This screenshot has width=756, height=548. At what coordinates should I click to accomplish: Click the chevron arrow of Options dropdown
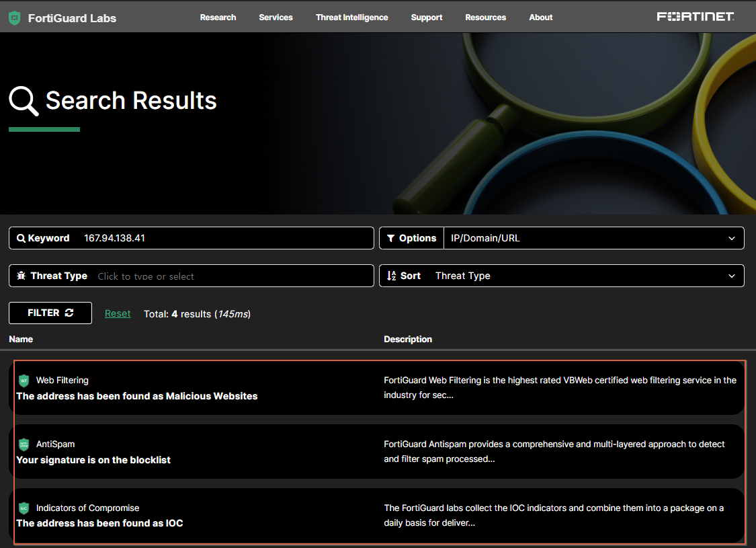pyautogui.click(x=731, y=238)
